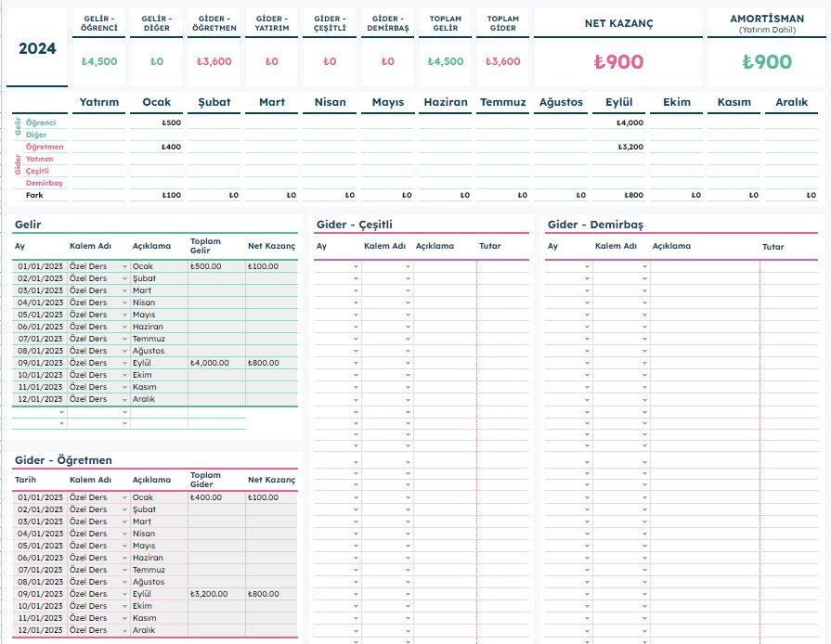Open Kalem Adı dropdown for Ocak in Gelir table
This screenshot has width=831, height=644.
click(x=125, y=266)
